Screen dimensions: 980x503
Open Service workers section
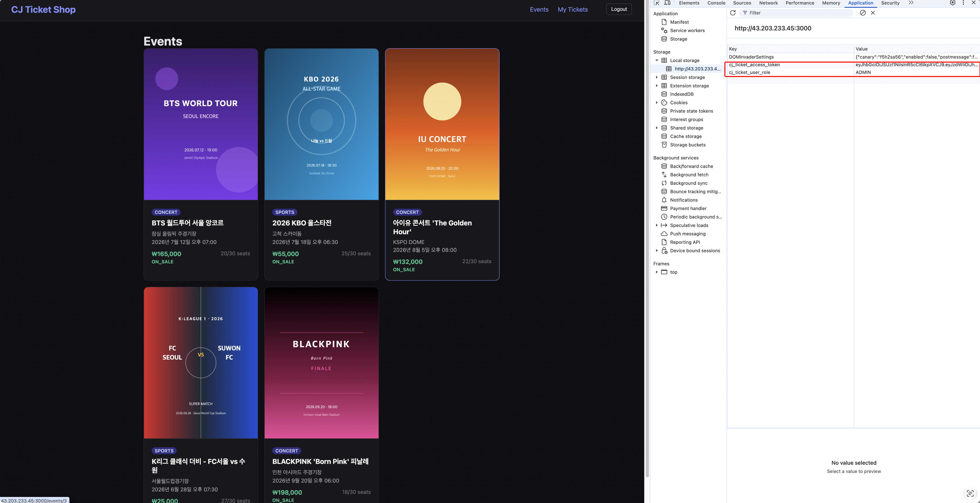tap(687, 30)
